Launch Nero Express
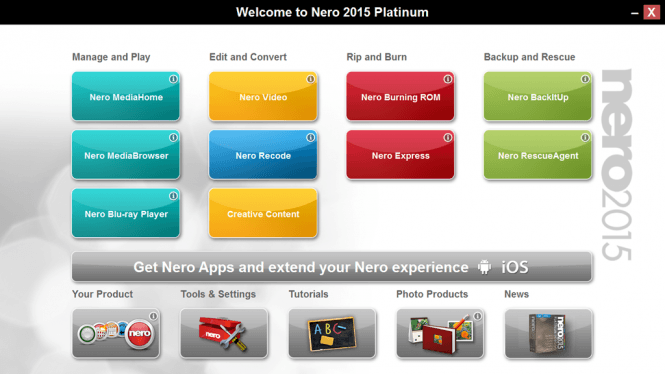Image resolution: width=665 pixels, height=374 pixels. 400,155
